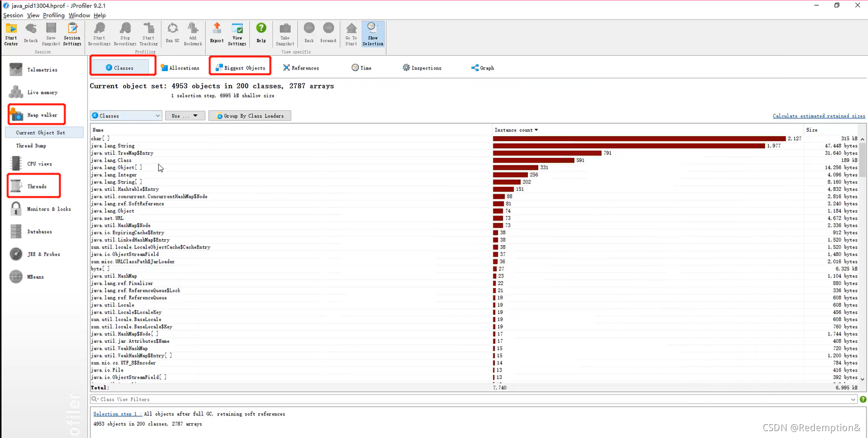Open Session Settings from the toolbar

72,34
